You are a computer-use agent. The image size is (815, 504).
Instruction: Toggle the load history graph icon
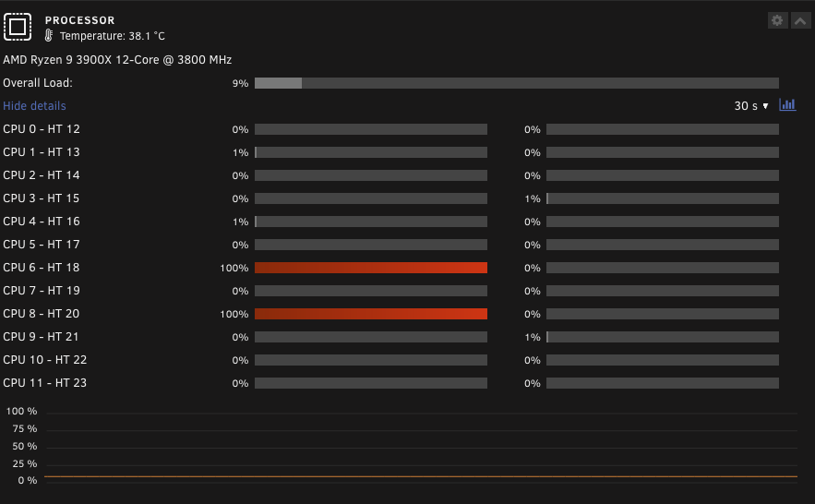[x=787, y=105]
